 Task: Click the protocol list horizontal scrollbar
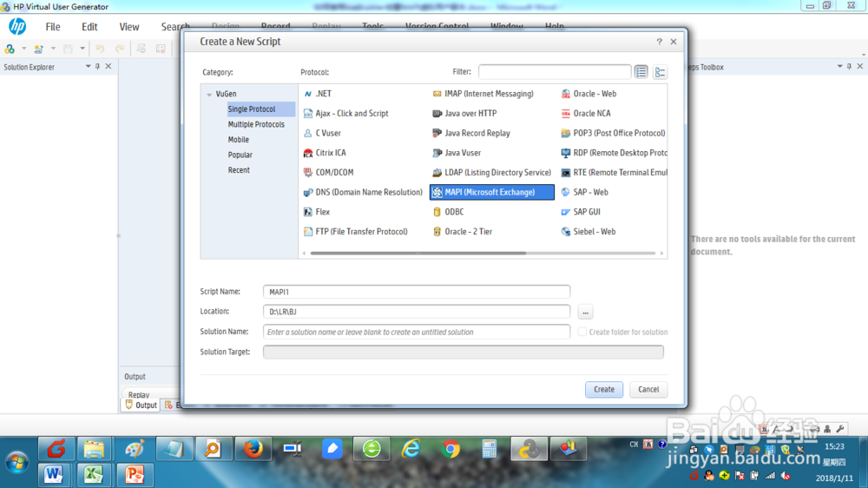click(418, 254)
